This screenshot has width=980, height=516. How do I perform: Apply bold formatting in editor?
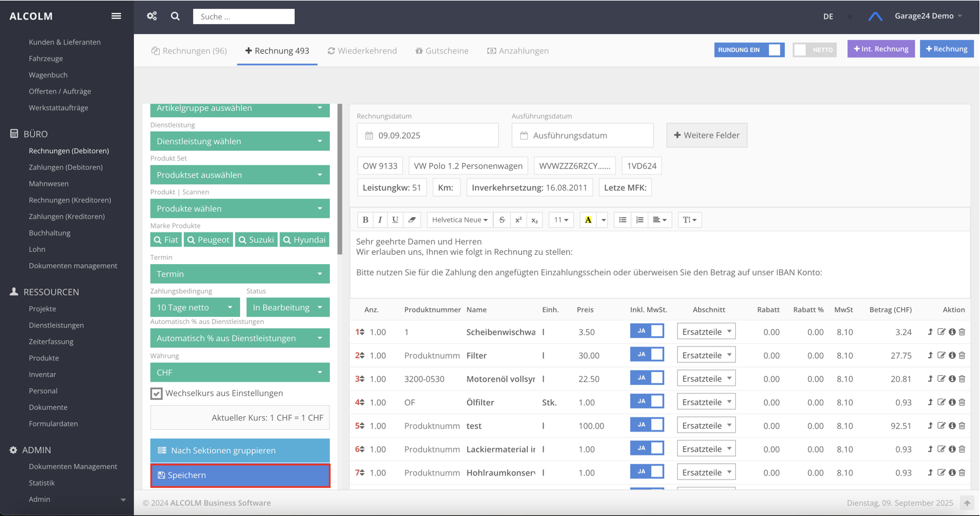[x=365, y=220]
